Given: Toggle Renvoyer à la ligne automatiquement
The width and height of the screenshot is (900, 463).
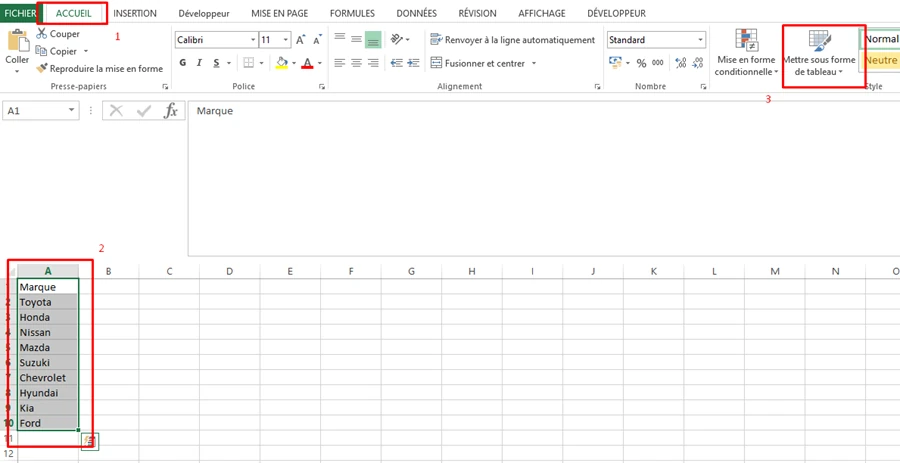Looking at the screenshot, I should tap(512, 40).
